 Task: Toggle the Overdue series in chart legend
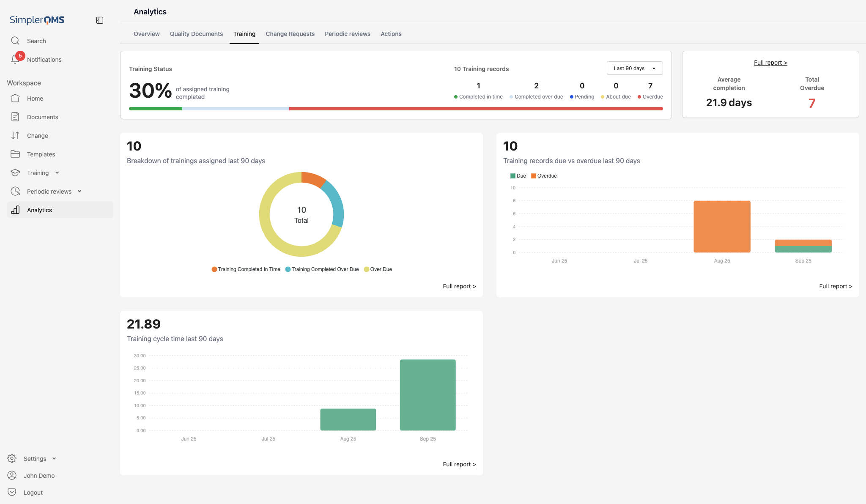[544, 176]
